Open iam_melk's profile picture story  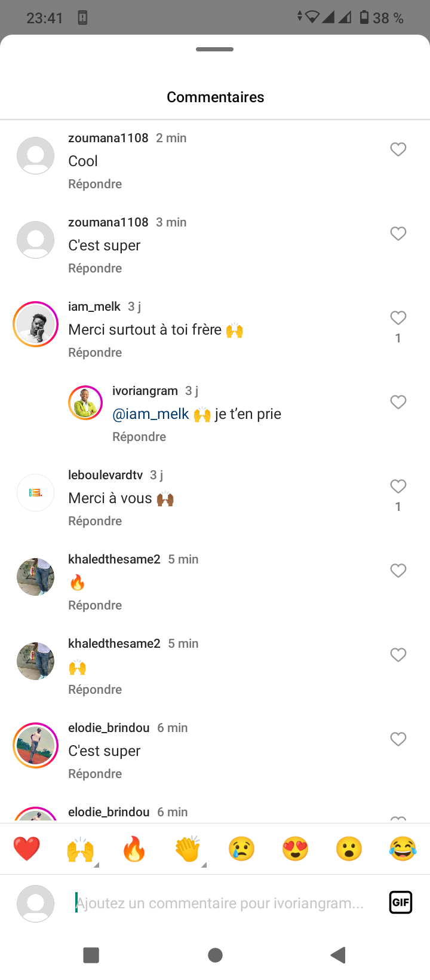[35, 324]
